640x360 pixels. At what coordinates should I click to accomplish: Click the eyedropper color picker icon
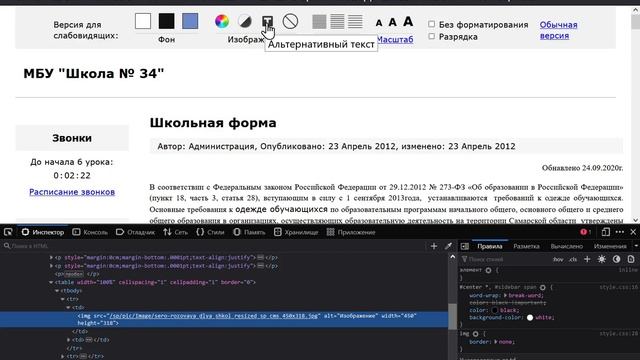coord(448,246)
